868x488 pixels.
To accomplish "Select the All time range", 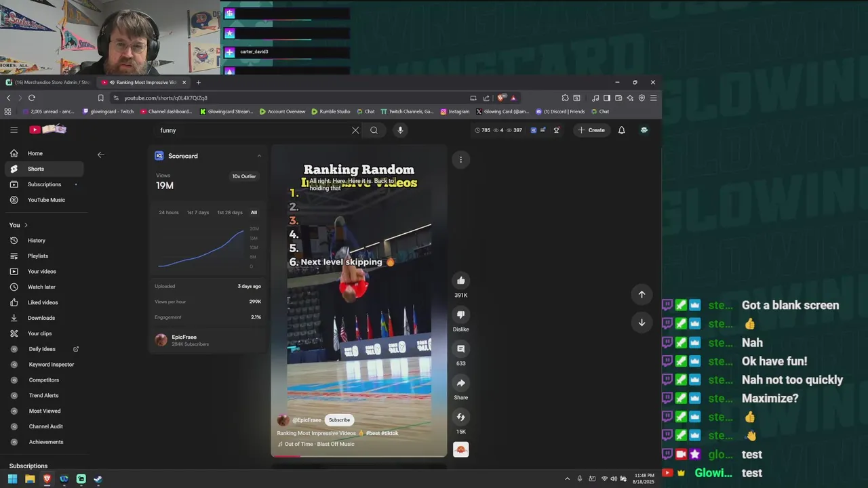I will tap(254, 212).
